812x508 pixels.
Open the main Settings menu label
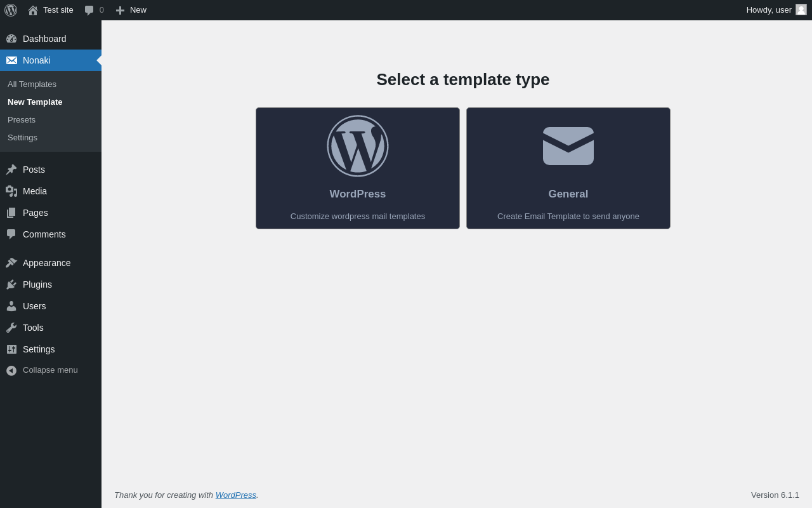(39, 349)
